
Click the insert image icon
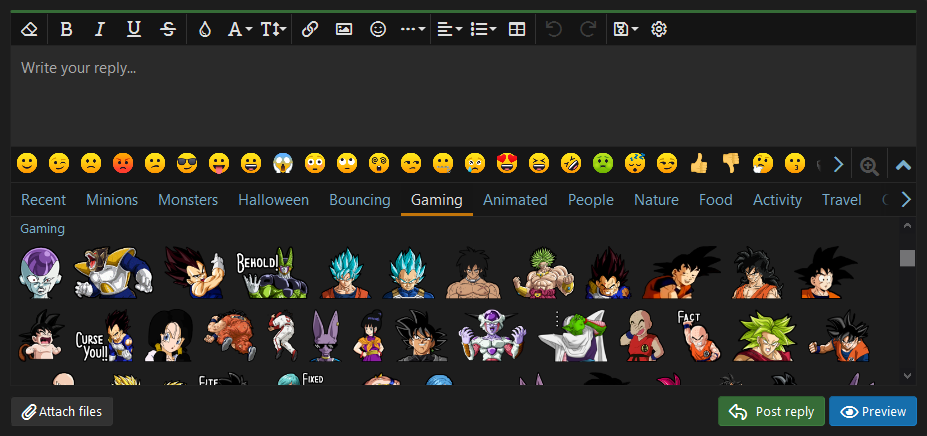pyautogui.click(x=344, y=29)
